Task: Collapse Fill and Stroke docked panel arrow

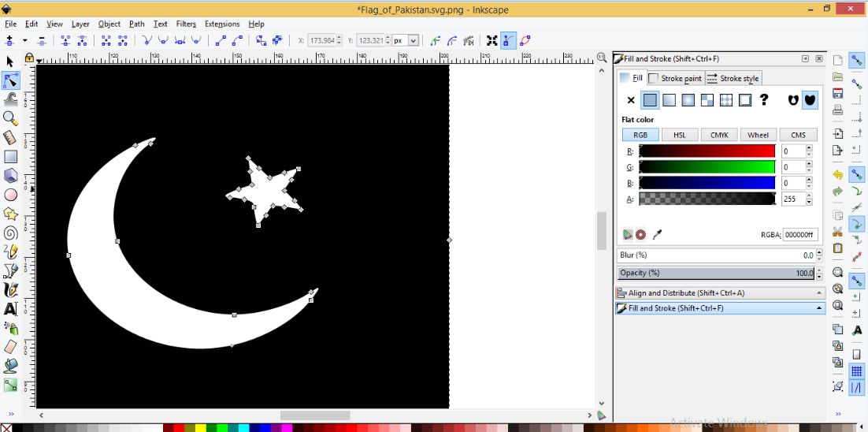Action: pos(818,308)
